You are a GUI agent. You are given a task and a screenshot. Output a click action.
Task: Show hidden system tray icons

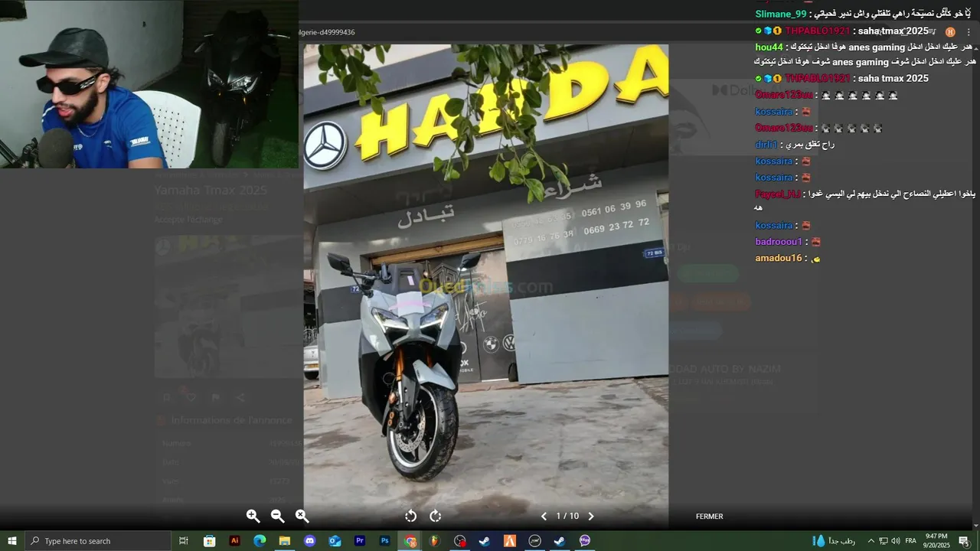click(x=871, y=541)
